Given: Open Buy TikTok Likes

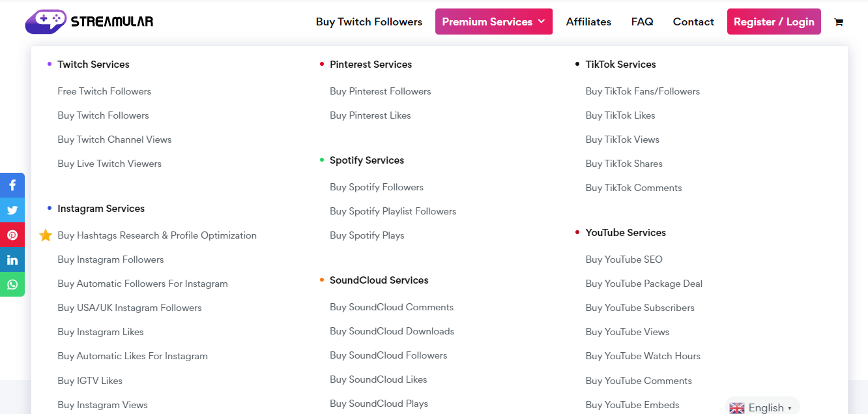Looking at the screenshot, I should pyautogui.click(x=620, y=115).
